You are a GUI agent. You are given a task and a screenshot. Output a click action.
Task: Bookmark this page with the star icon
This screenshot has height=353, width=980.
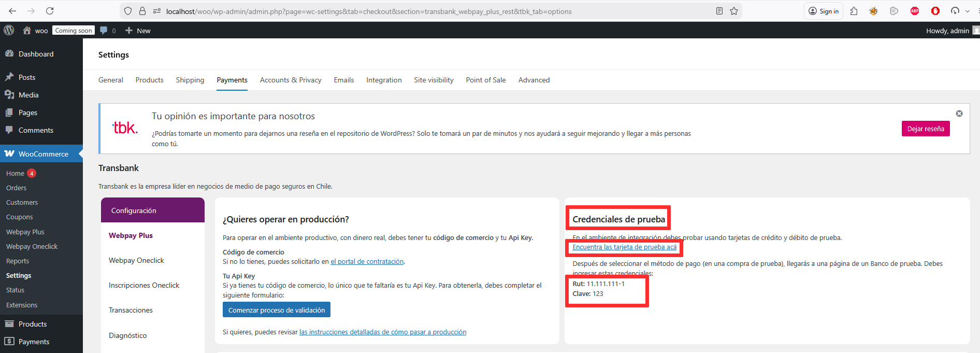(734, 11)
